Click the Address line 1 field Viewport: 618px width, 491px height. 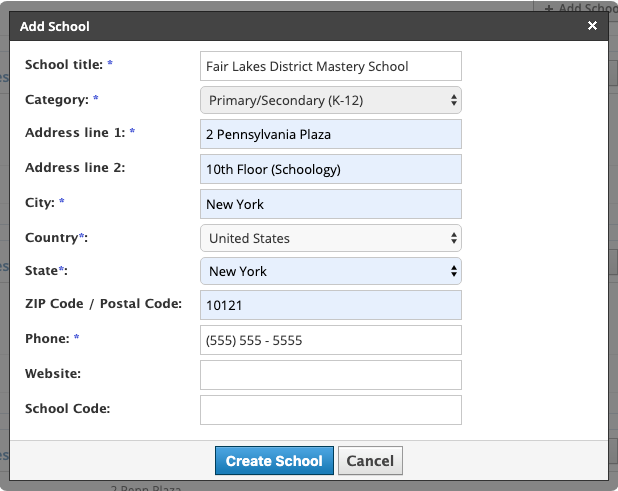[331, 134]
